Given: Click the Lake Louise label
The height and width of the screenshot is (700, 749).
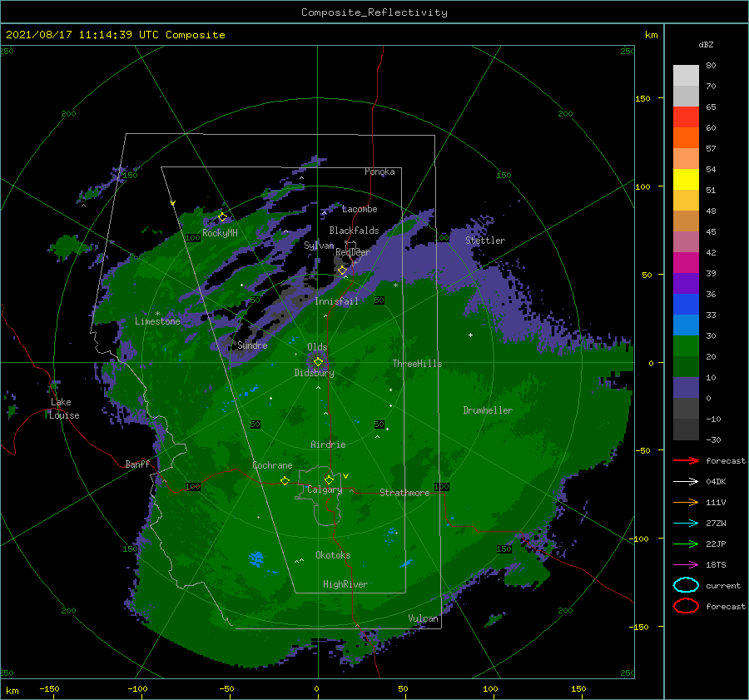Looking at the screenshot, I should coord(64,409).
